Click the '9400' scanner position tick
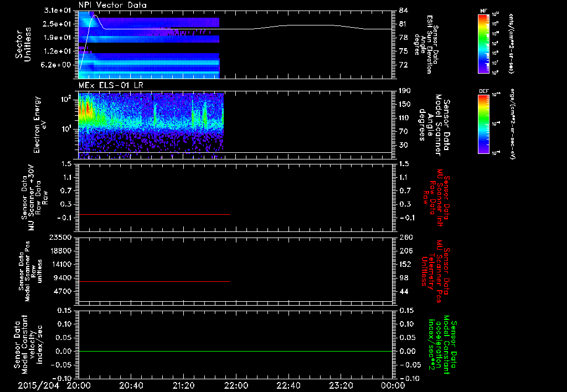567x392 pixels. pyautogui.click(x=62, y=278)
